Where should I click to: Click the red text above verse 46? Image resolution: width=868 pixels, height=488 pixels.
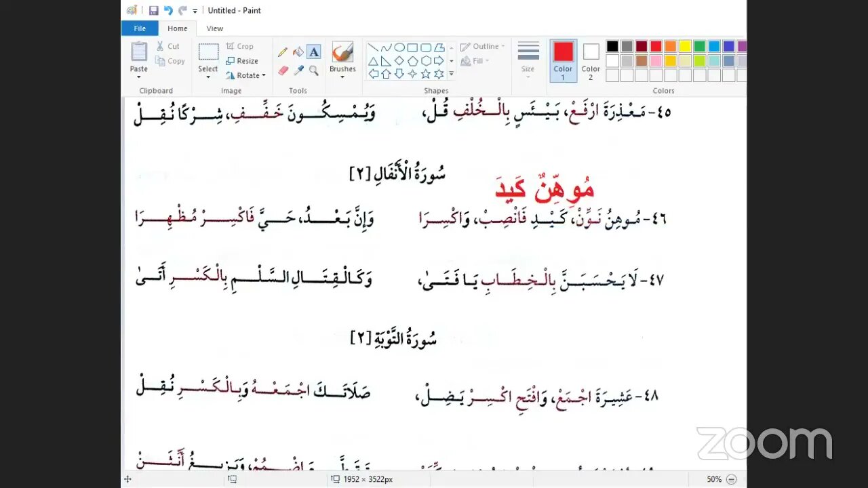point(545,189)
